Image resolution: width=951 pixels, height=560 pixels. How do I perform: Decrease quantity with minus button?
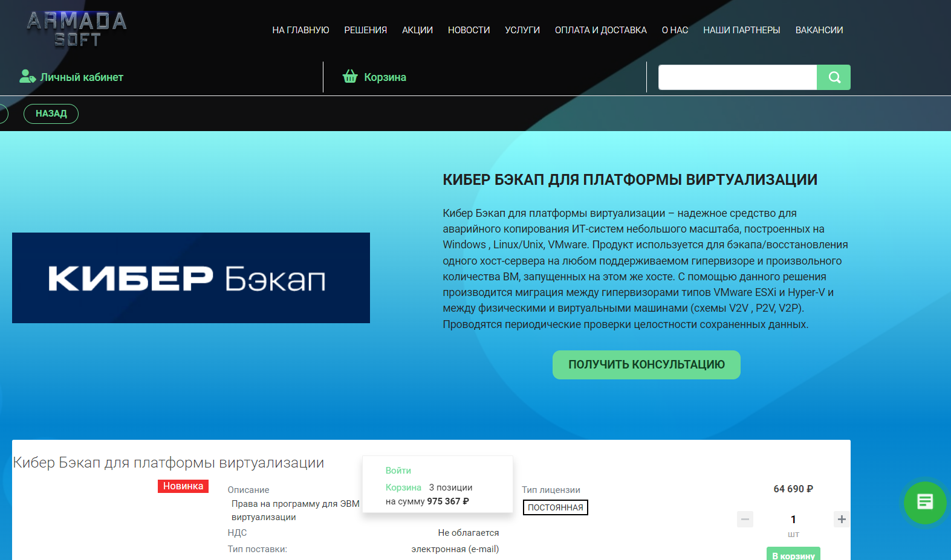pyautogui.click(x=745, y=519)
